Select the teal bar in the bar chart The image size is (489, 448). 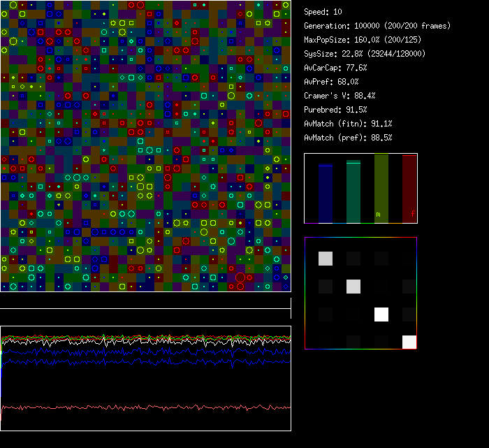point(353,192)
